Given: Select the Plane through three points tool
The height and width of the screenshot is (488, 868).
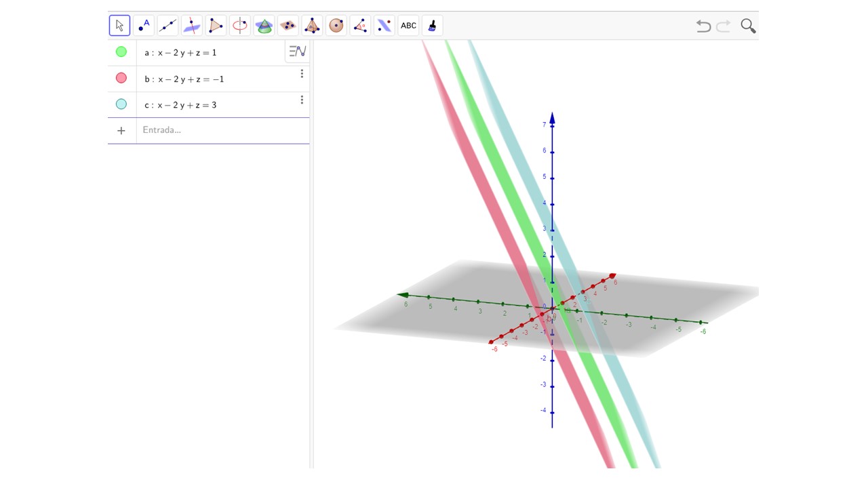Looking at the screenshot, I should pos(288,26).
